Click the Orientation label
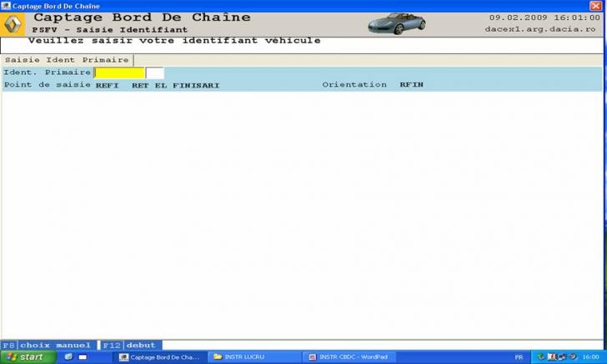This screenshot has width=607, height=364. 354,85
